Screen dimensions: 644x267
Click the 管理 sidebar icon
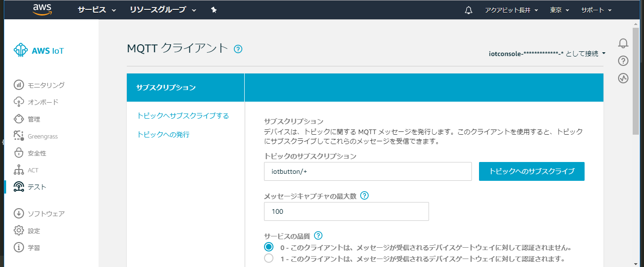point(19,119)
